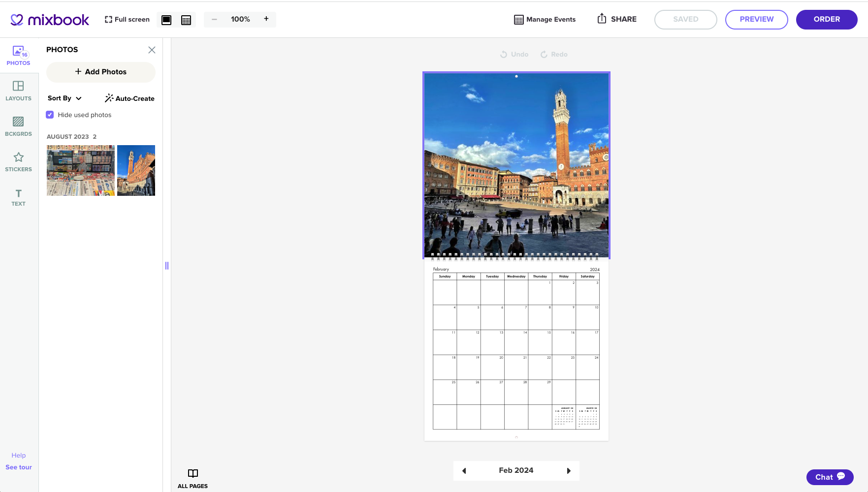The height and width of the screenshot is (492, 868).
Task: Go to next month after Feb 2024
Action: pos(569,471)
